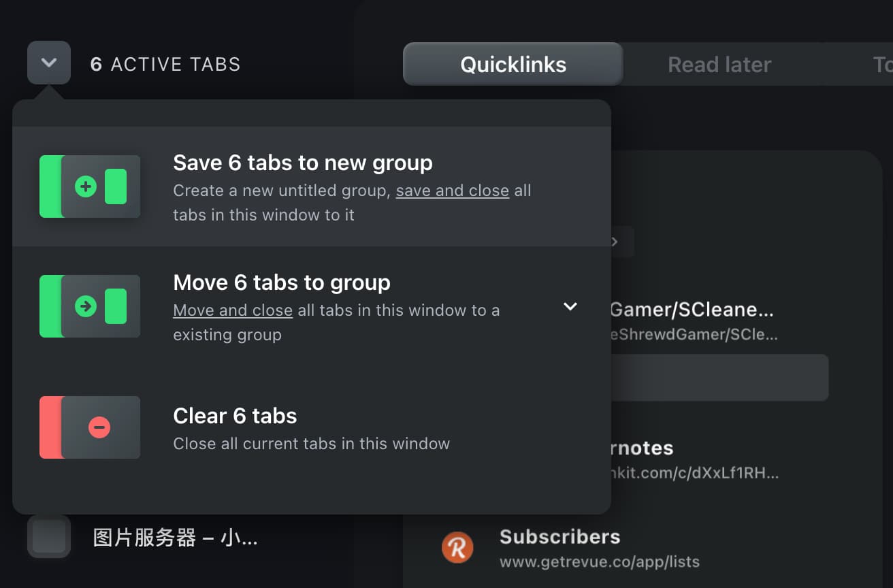
Task: Click the "save and close" link
Action: (x=452, y=191)
